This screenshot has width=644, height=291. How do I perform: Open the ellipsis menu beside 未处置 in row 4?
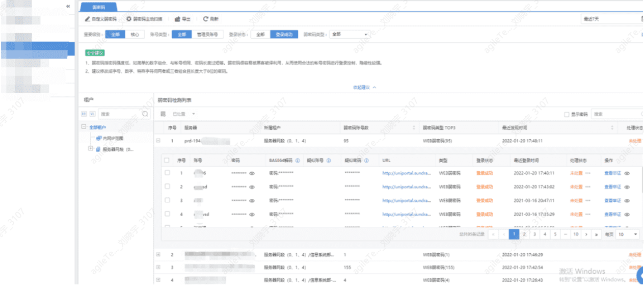588,215
